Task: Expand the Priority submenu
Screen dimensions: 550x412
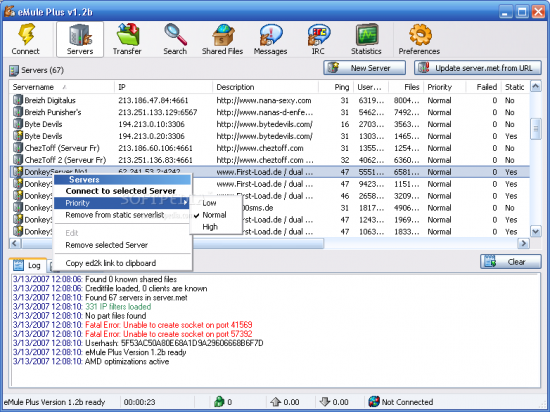Action: pyautogui.click(x=122, y=203)
